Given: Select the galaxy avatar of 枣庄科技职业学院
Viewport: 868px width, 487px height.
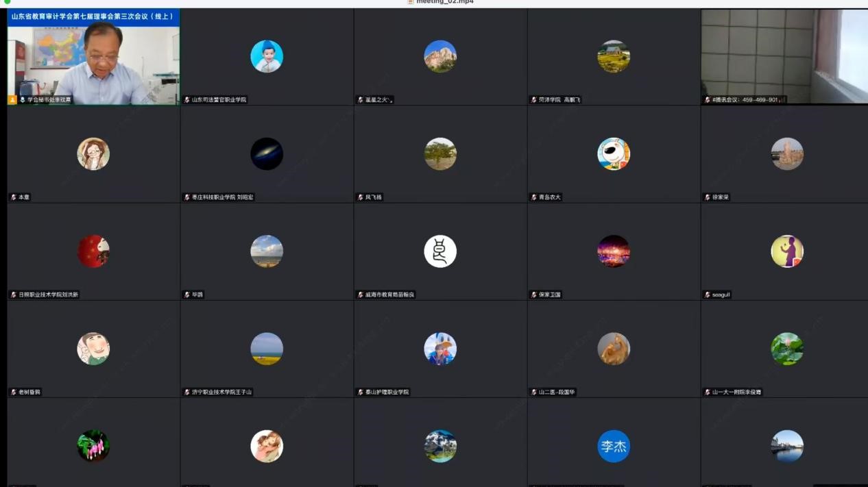Looking at the screenshot, I should (267, 154).
